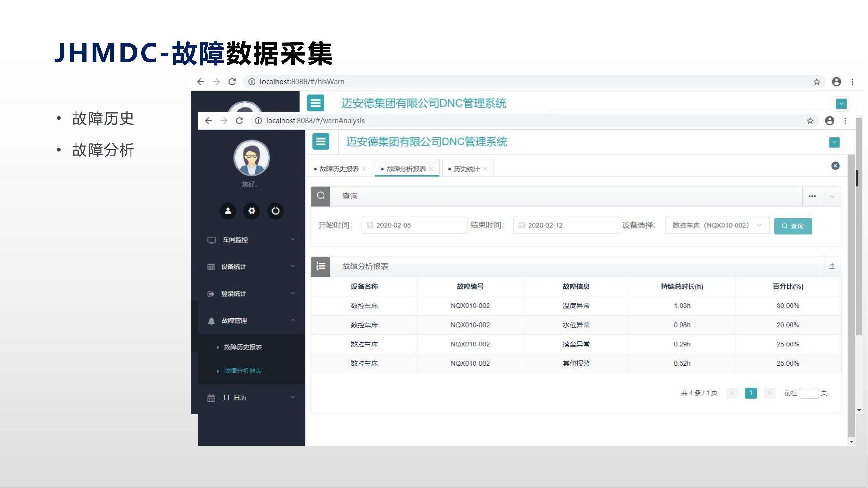Click the user profile icon under avatar
The height and width of the screenshot is (488, 868).
[228, 211]
